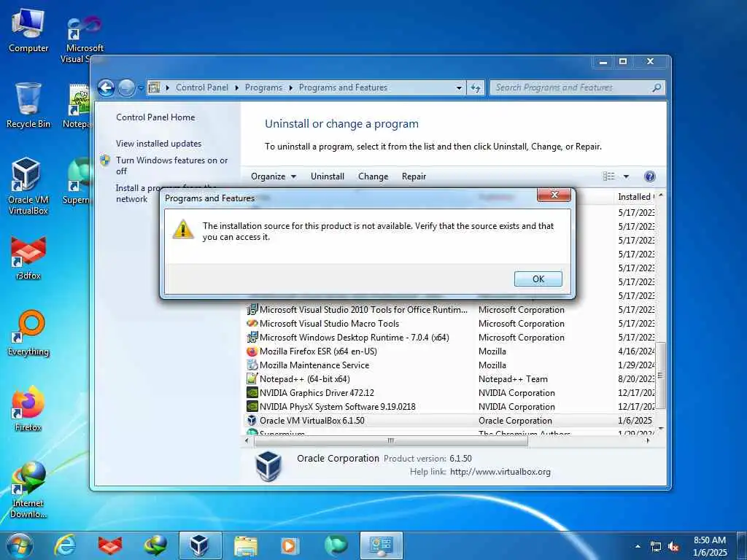
Task: Click the horizontal scrollbar of the program list
Action: tap(391, 441)
